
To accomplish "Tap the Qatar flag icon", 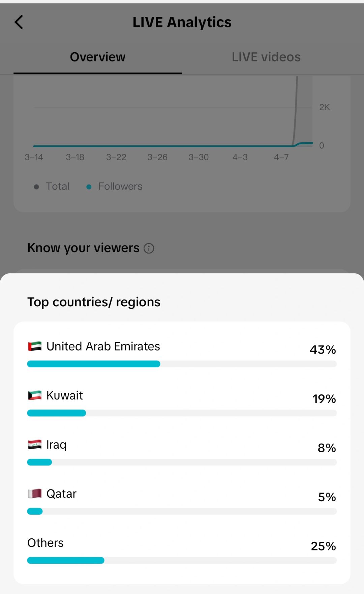I will pyautogui.click(x=35, y=494).
